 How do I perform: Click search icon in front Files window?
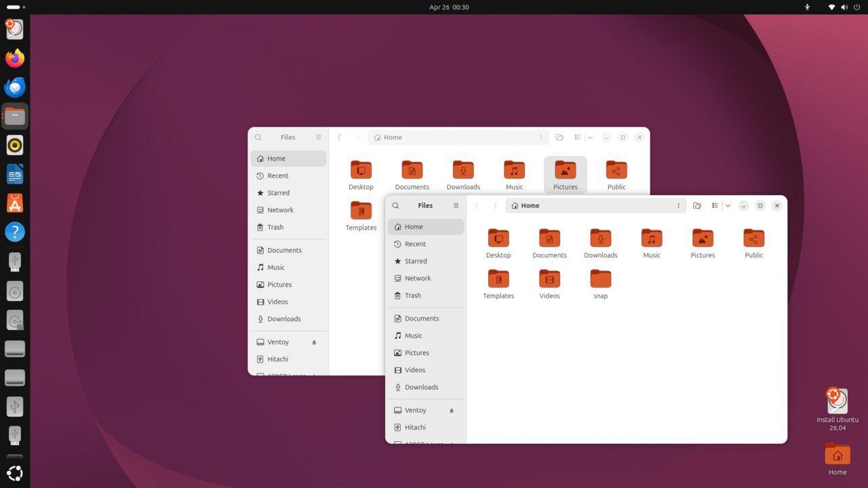(396, 205)
